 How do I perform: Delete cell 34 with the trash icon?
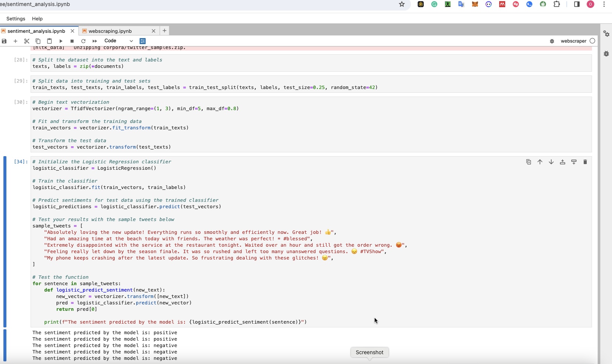click(585, 162)
